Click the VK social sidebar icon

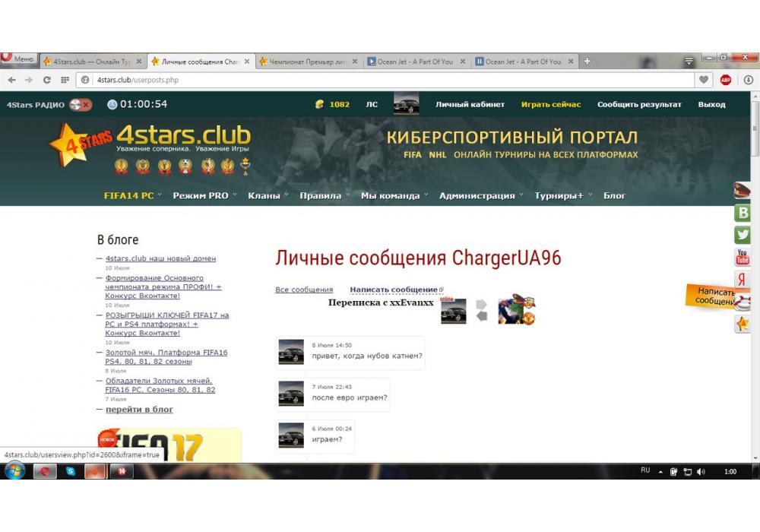coord(742,214)
